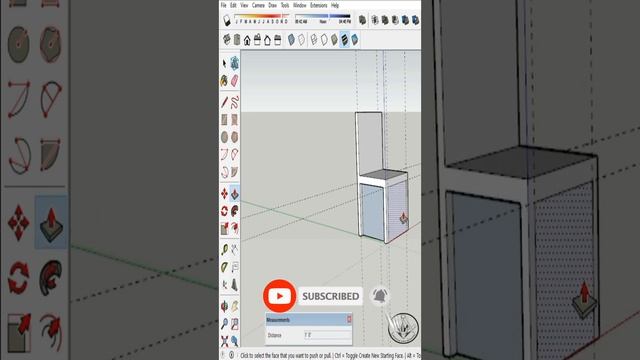Pick the Tape Measure tool
This screenshot has width=640, height=360.
pyautogui.click(x=224, y=249)
